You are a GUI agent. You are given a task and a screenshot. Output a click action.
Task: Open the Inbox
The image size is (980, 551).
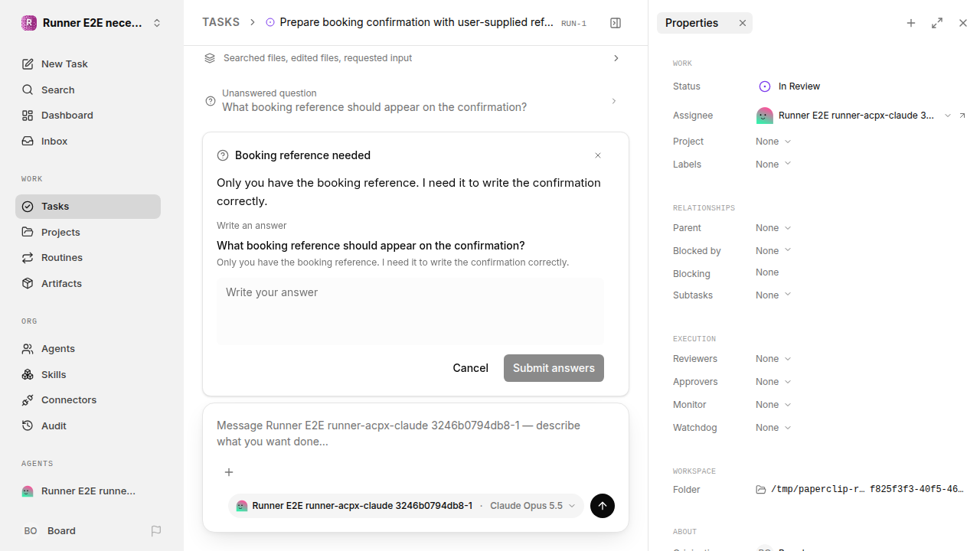point(88,142)
